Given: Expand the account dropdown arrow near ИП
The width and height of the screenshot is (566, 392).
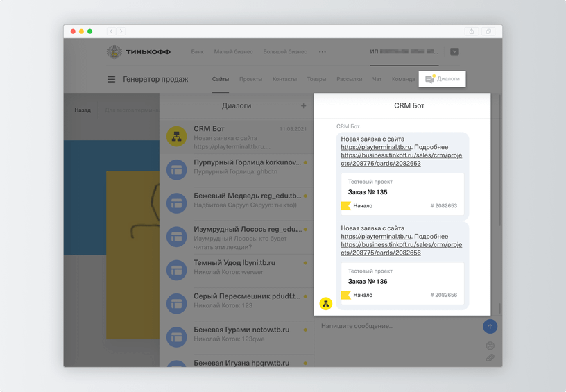Looking at the screenshot, I should pos(454,51).
